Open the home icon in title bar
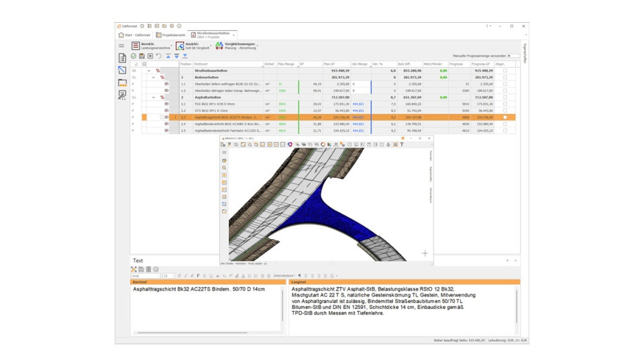 click(142, 26)
